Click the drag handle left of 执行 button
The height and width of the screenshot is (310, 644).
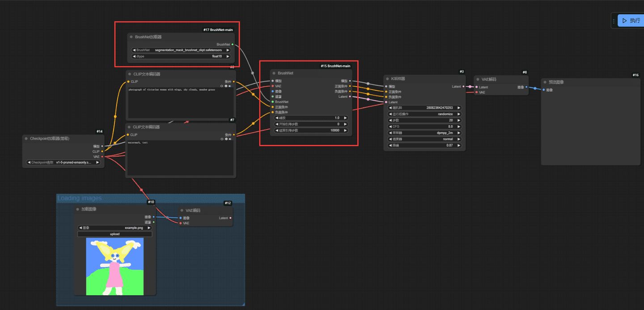[x=614, y=21]
